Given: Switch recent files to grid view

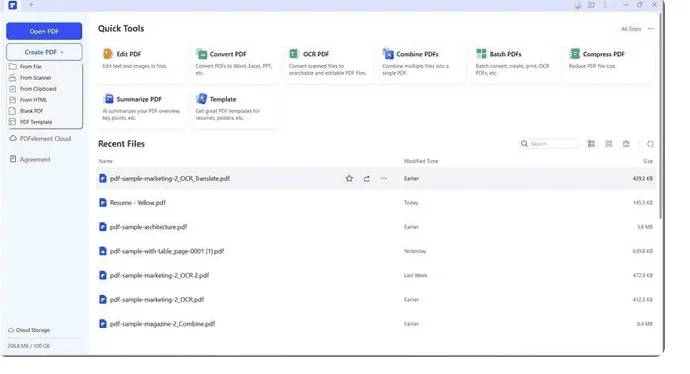Looking at the screenshot, I should click(x=609, y=144).
